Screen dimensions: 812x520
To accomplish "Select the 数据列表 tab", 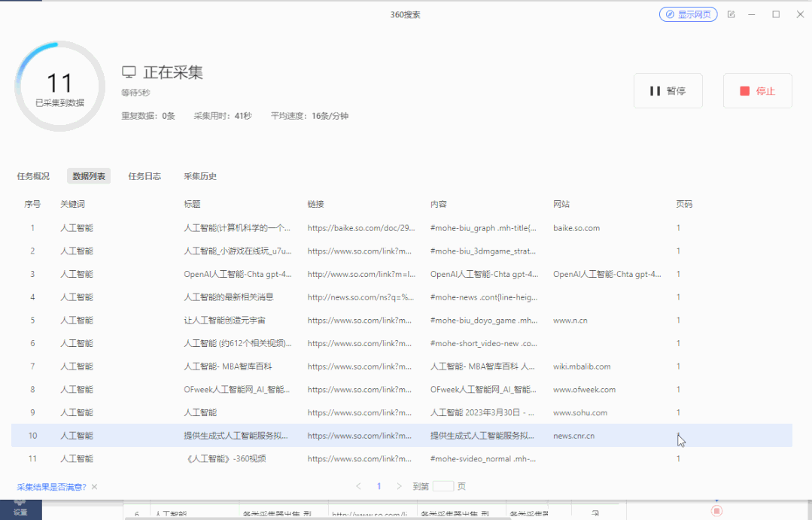I will click(89, 176).
